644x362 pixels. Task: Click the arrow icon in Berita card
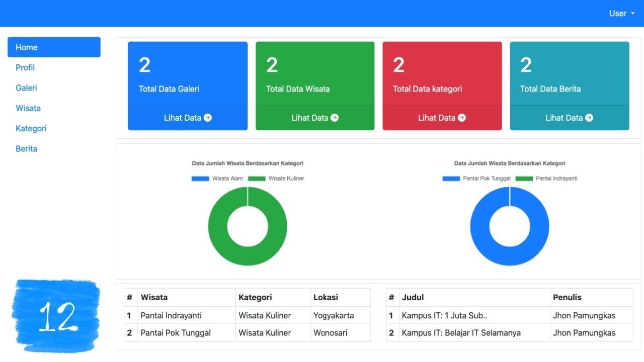pos(589,118)
